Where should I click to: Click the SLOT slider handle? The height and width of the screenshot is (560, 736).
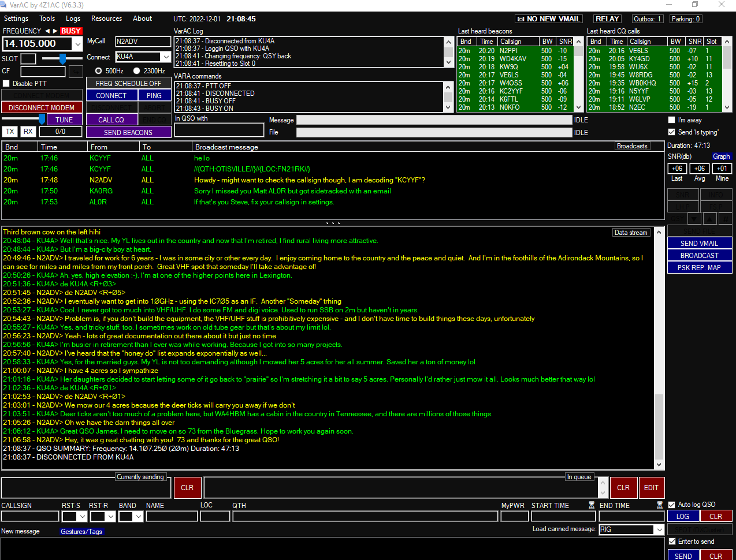(62, 59)
